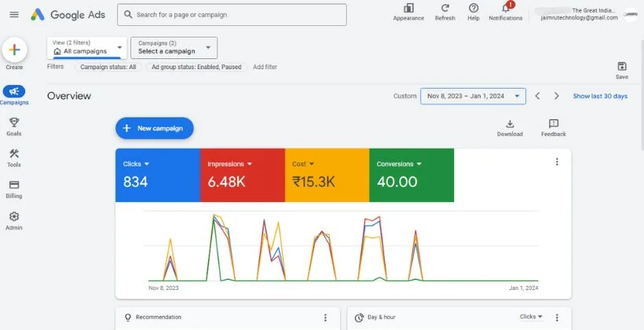This screenshot has width=644, height=330.
Task: Open the Select a campaign dropdown
Action: [x=174, y=47]
